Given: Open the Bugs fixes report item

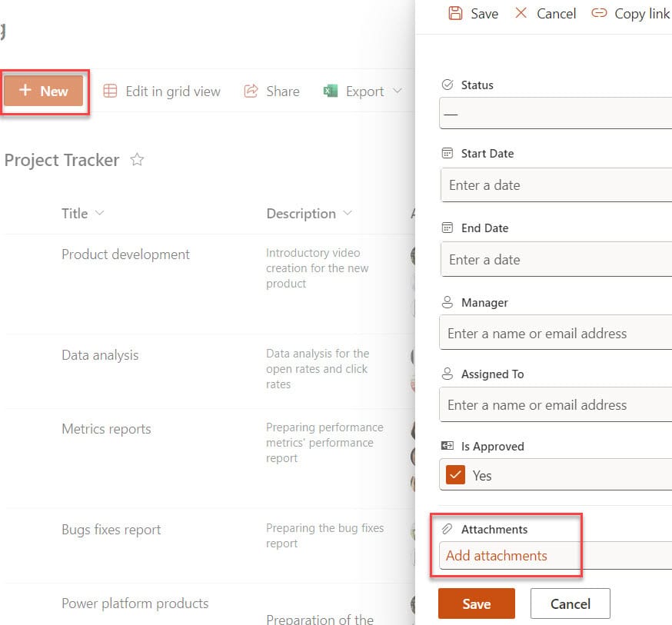Looking at the screenshot, I should pos(111,530).
